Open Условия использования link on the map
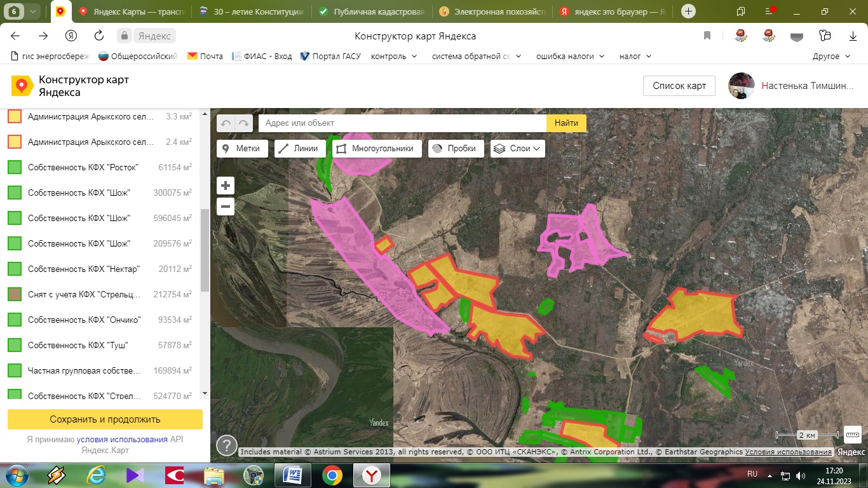 click(789, 452)
